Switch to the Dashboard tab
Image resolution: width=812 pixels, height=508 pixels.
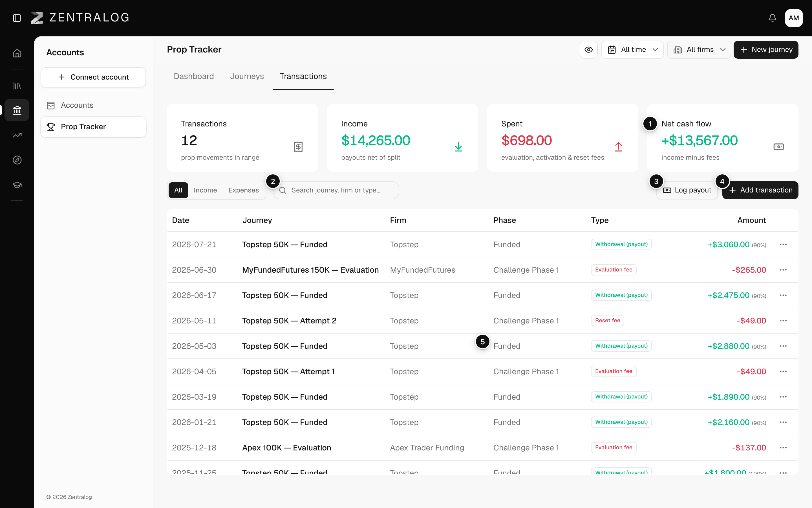click(194, 76)
